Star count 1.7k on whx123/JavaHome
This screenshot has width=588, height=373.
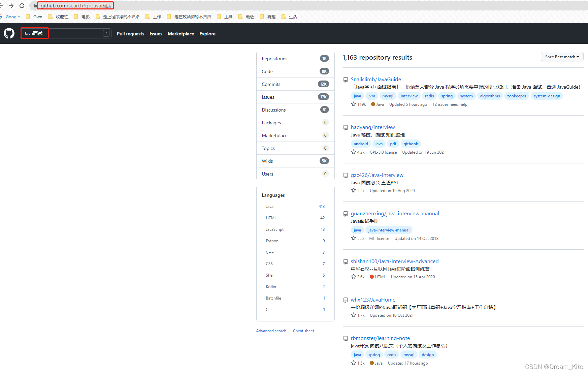pyautogui.click(x=358, y=315)
